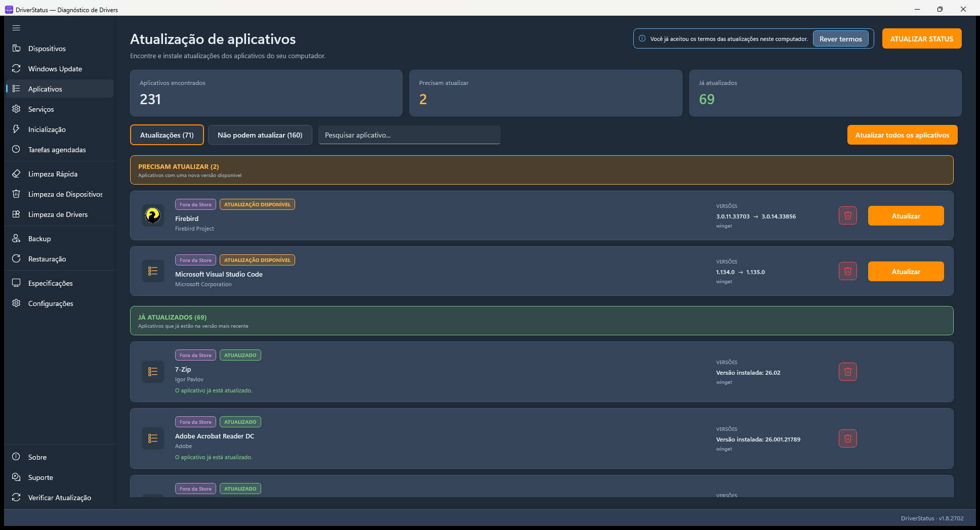
Task: Click the Precisam atualizar count card
Action: [546, 93]
